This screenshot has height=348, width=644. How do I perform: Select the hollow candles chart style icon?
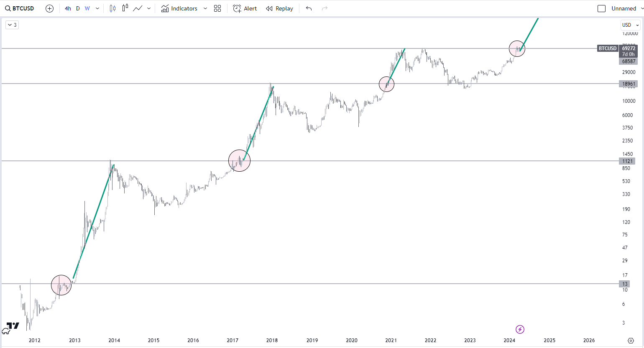[125, 8]
